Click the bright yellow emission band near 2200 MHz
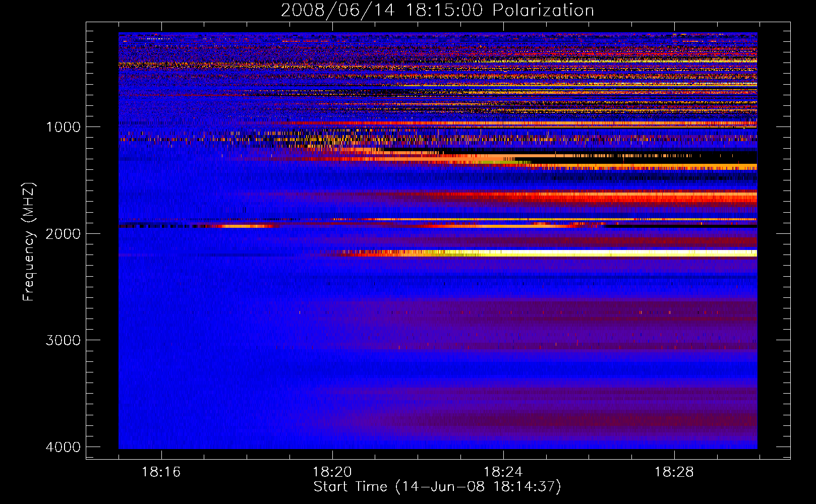Image resolution: width=816 pixels, height=504 pixels. [x=542, y=254]
